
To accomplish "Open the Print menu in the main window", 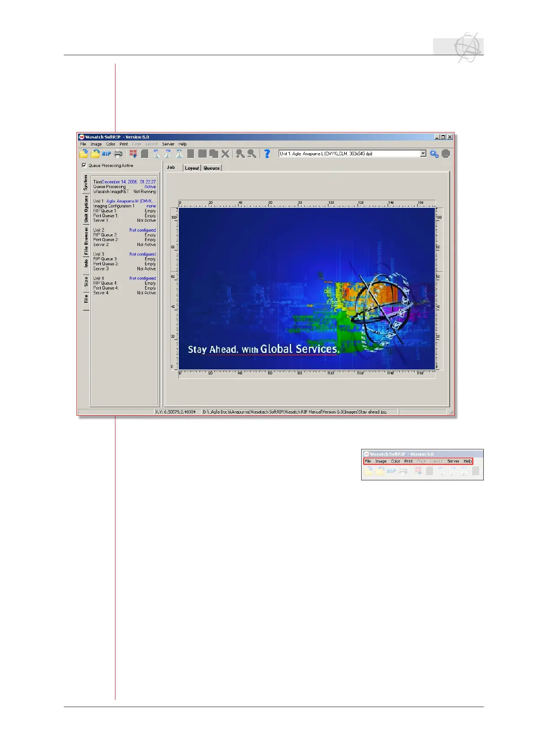I will (x=124, y=144).
